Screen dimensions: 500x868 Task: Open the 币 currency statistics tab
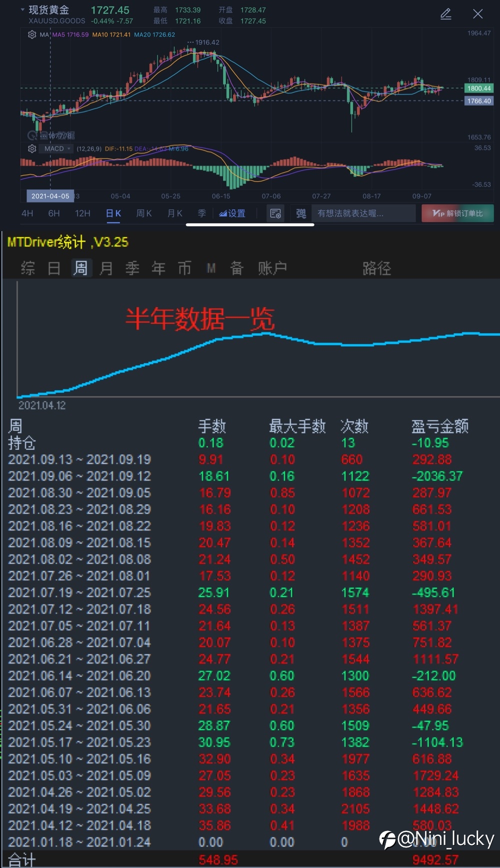coord(184,269)
